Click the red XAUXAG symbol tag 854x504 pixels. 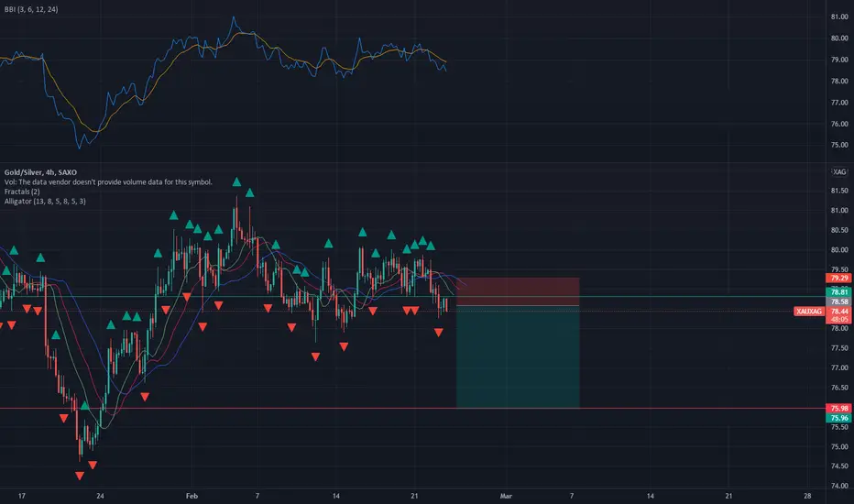(x=809, y=312)
